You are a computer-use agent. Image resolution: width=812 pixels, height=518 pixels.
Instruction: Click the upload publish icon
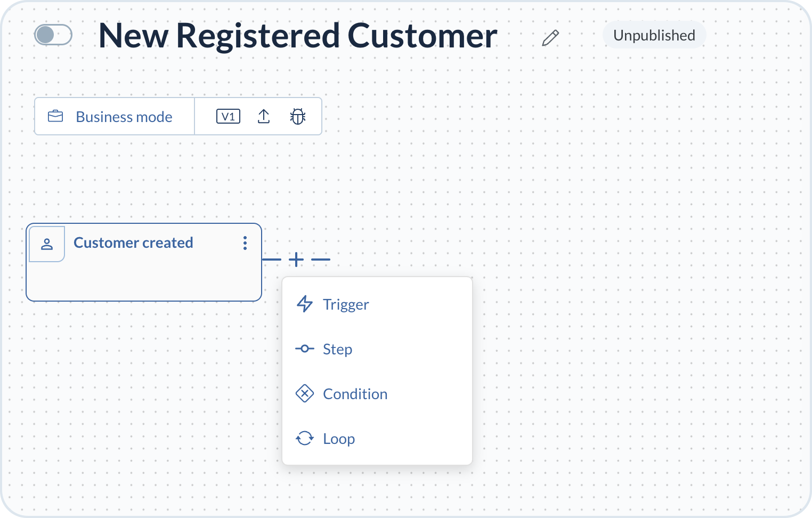[x=264, y=116]
